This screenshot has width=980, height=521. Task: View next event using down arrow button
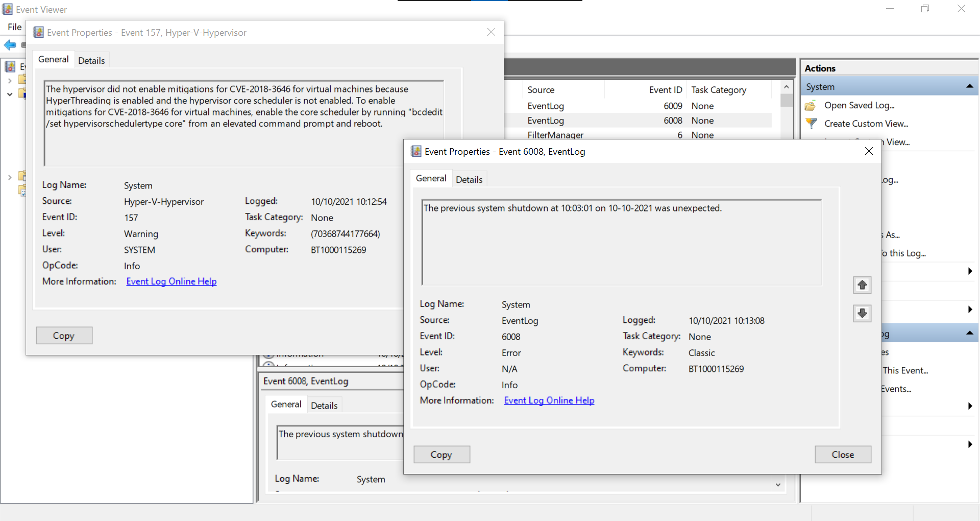coord(862,313)
